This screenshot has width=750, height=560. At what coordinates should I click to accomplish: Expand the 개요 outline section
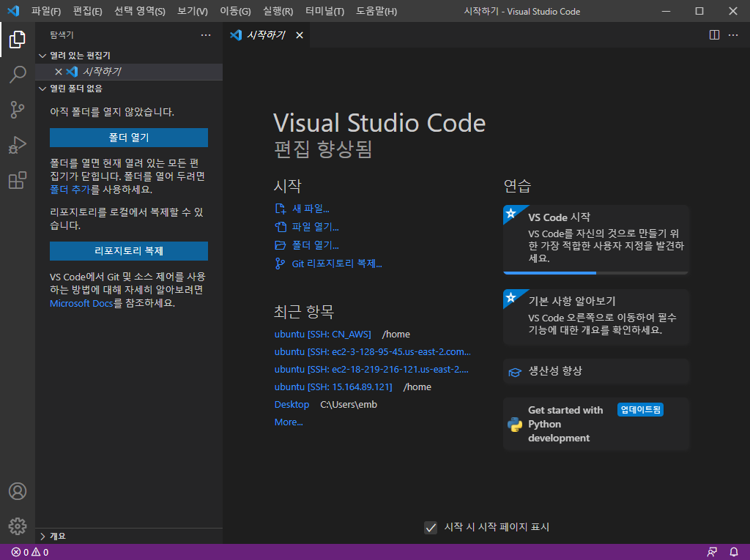click(42, 537)
